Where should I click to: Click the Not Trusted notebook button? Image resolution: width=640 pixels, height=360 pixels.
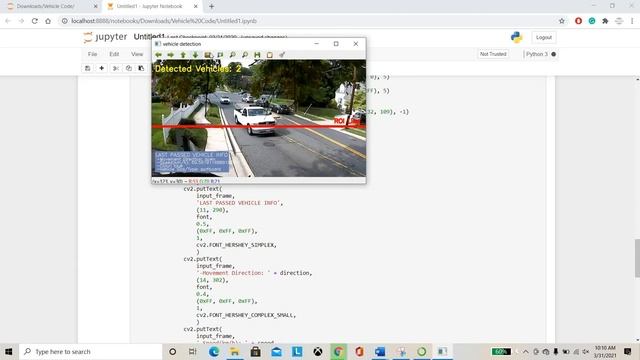493,54
